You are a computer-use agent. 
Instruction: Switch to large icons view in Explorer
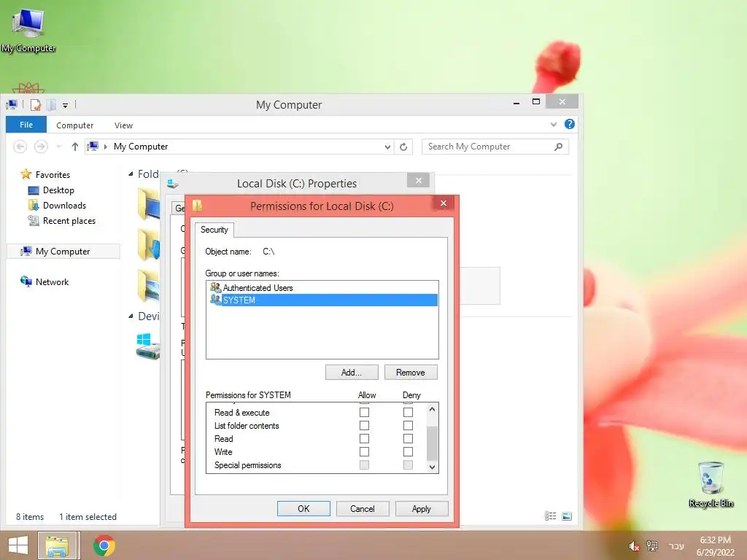tap(566, 516)
